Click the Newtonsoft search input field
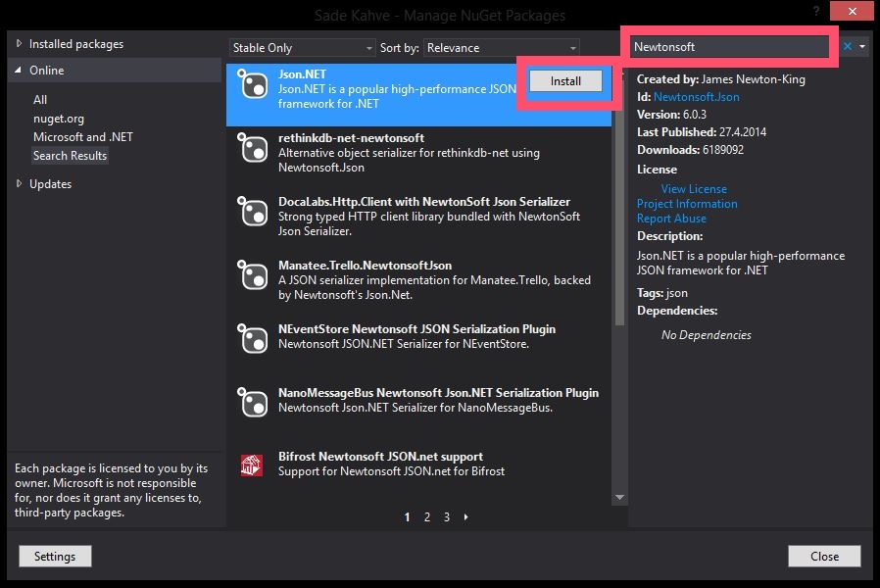The width and height of the screenshot is (880, 588). (730, 47)
